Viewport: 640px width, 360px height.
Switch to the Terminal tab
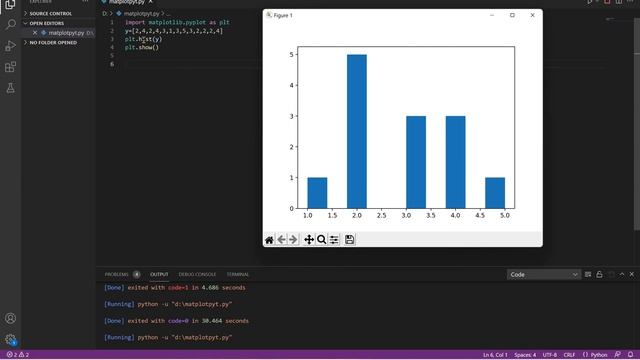coord(238,274)
